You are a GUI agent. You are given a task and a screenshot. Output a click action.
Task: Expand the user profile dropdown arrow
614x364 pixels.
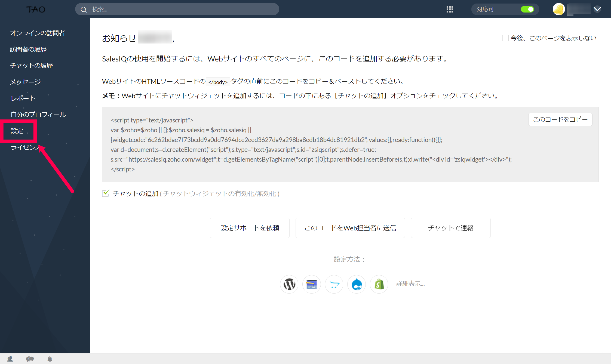(597, 9)
